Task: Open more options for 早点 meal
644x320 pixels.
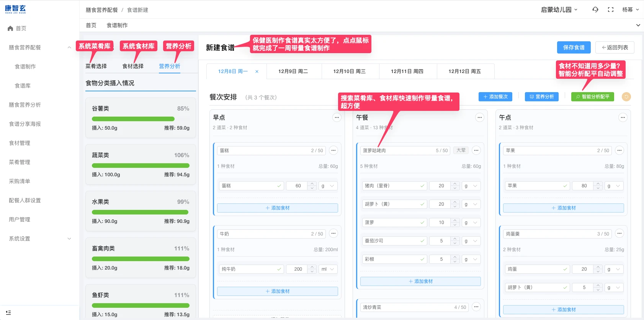Action: pyautogui.click(x=337, y=118)
